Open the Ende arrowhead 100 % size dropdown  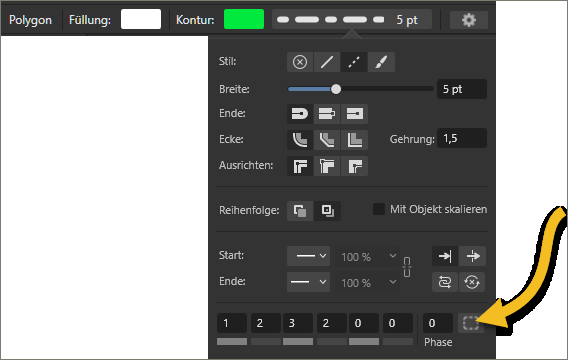[367, 282]
